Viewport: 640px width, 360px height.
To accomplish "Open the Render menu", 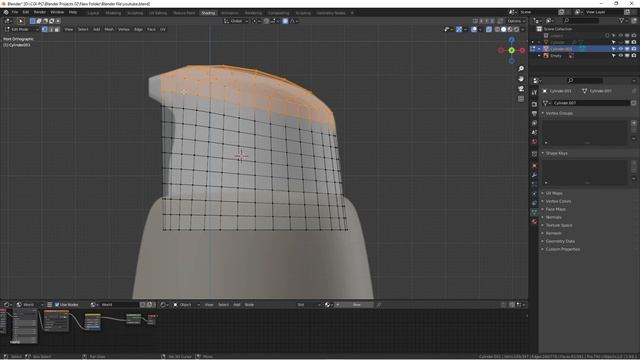I will (40, 12).
